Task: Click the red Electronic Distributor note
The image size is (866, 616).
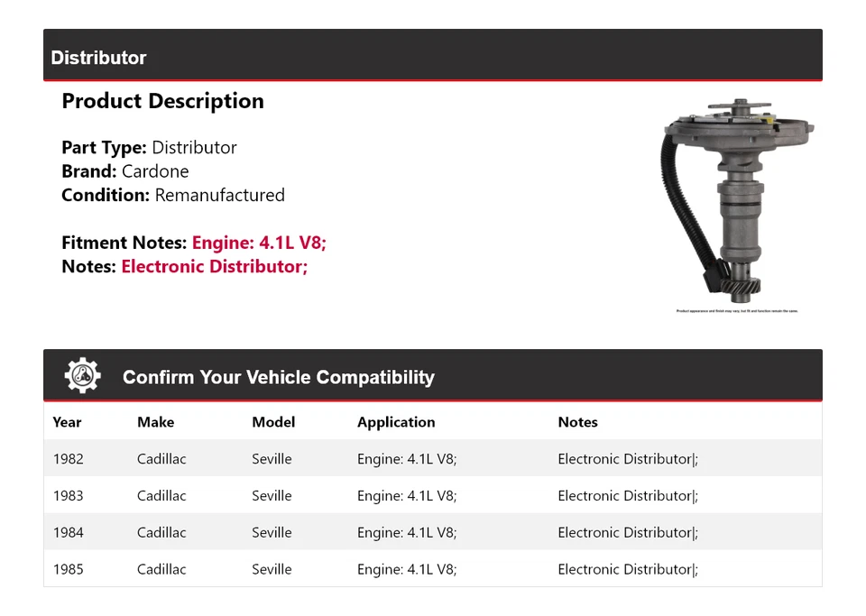Action: coord(215,266)
